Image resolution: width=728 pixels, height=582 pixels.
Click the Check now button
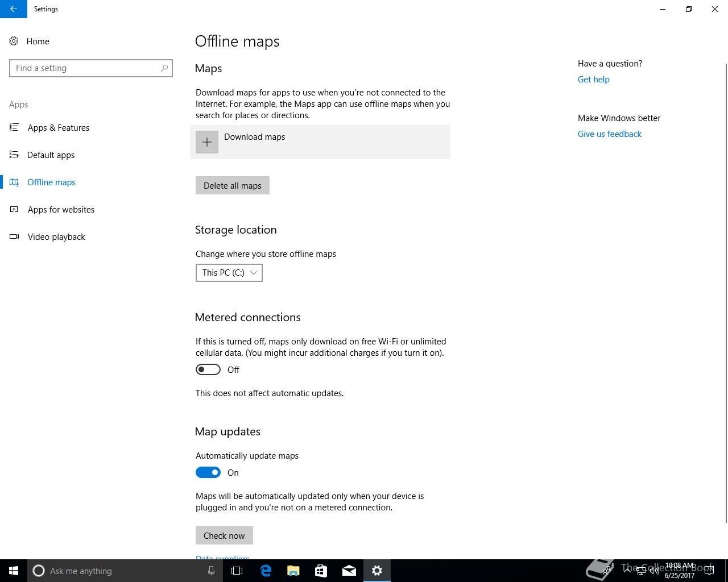click(x=224, y=535)
